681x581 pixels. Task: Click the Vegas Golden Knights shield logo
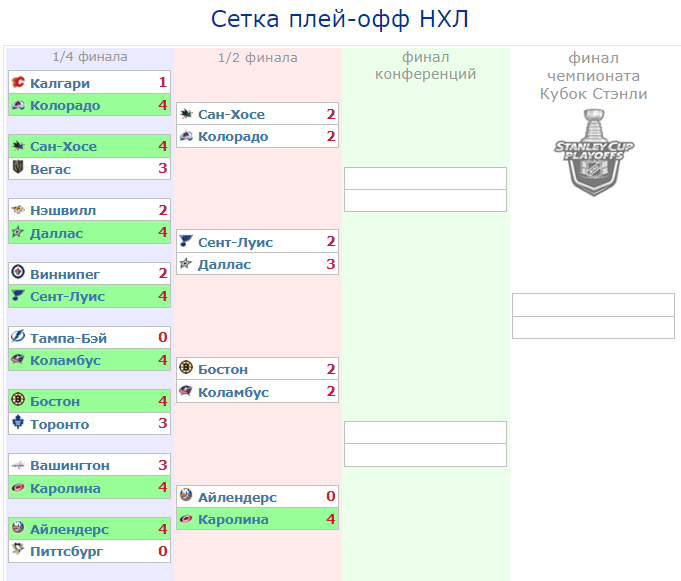(18, 167)
